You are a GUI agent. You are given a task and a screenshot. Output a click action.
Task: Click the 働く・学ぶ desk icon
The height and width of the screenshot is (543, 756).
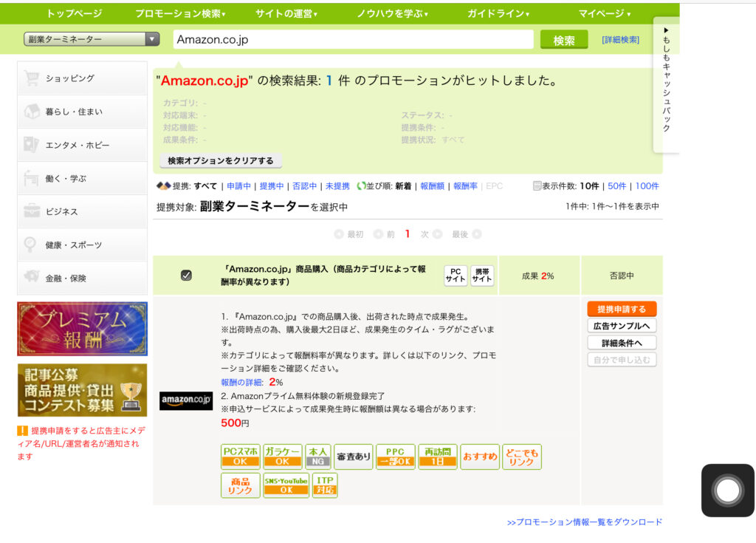pyautogui.click(x=32, y=178)
